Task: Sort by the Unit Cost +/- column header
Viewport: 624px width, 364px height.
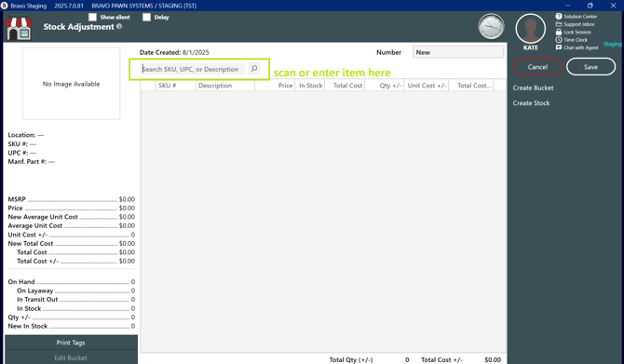Action: tap(427, 86)
